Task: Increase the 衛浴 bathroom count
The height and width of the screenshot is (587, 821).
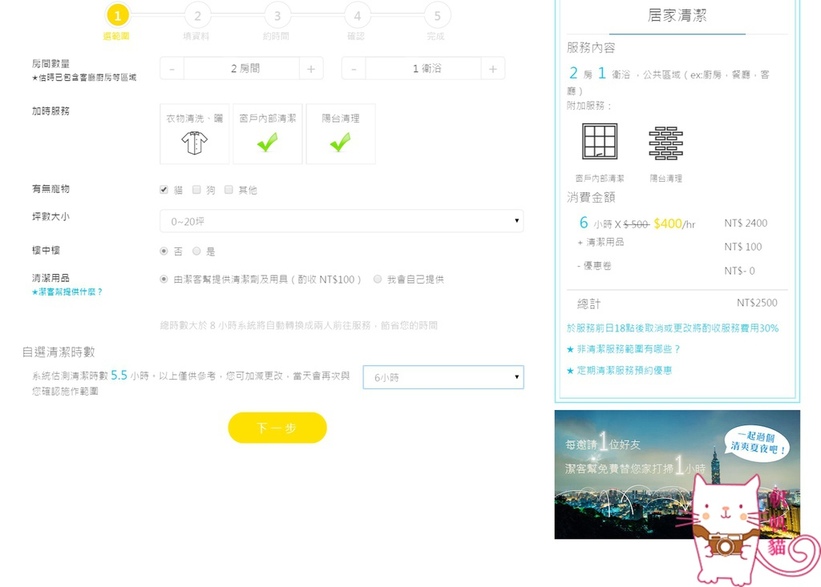Action: pyautogui.click(x=492, y=69)
